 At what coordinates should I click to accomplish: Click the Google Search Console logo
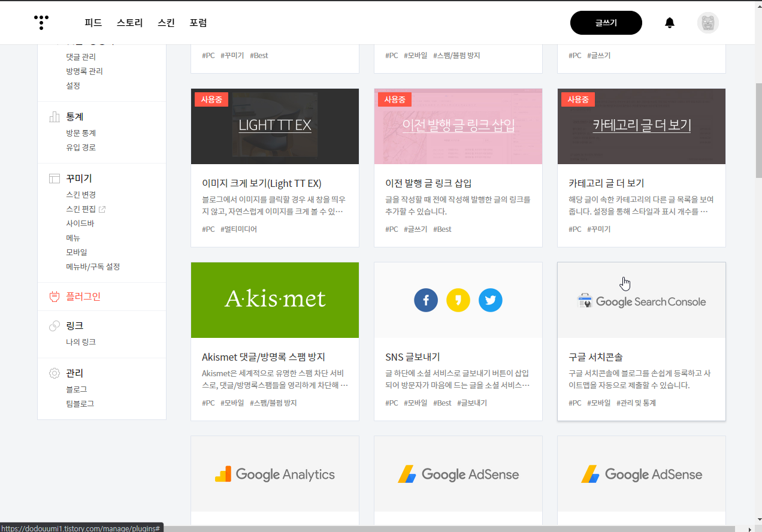642,301
